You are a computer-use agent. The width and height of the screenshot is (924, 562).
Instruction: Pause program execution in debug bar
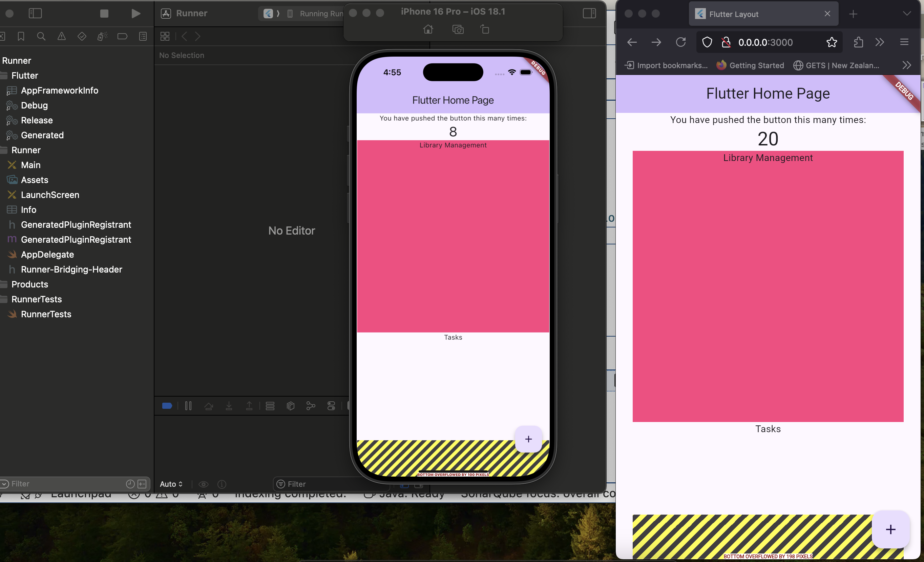(x=188, y=405)
